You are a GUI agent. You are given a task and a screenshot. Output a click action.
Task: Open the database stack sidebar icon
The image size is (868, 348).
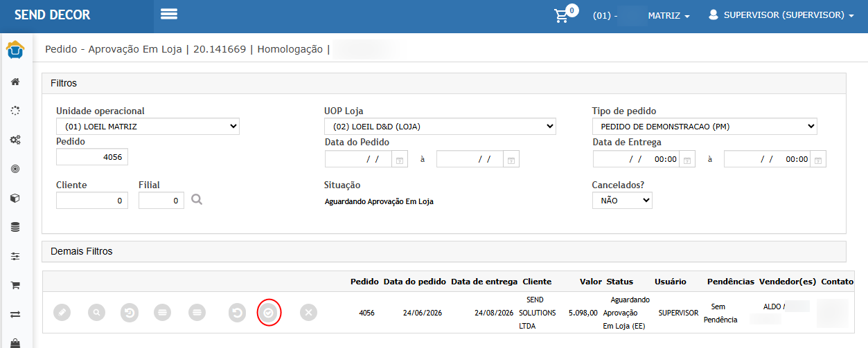click(15, 227)
